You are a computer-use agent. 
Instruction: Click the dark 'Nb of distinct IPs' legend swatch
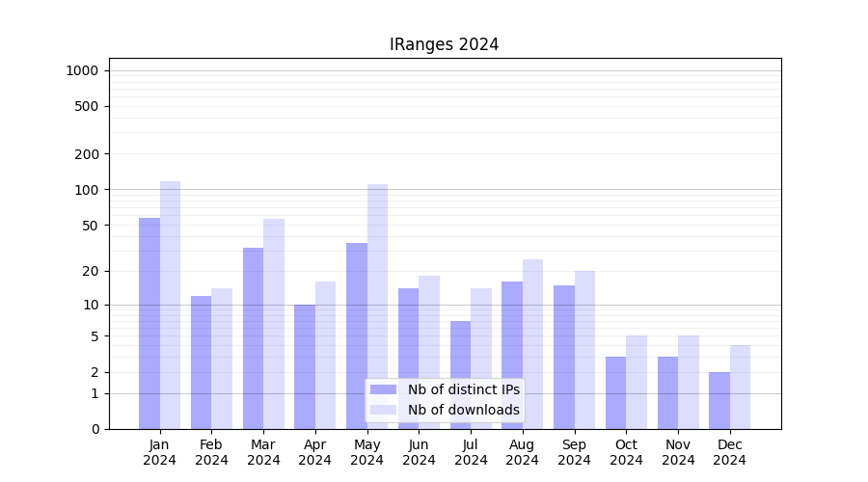(383, 389)
